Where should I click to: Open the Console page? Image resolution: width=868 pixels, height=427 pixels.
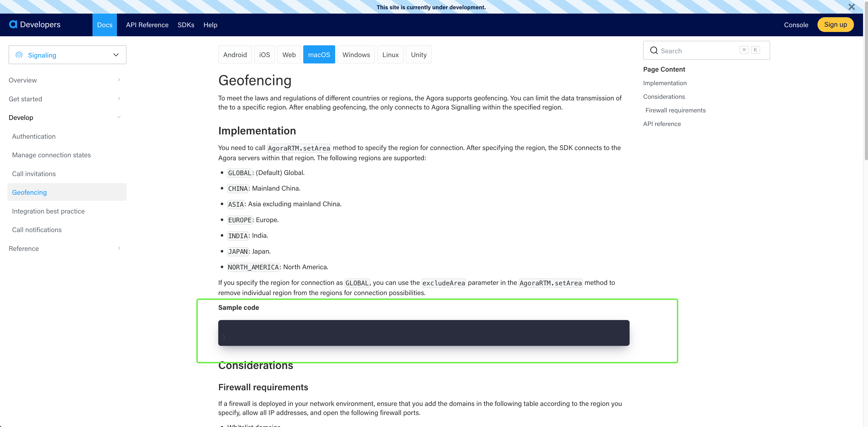(796, 25)
